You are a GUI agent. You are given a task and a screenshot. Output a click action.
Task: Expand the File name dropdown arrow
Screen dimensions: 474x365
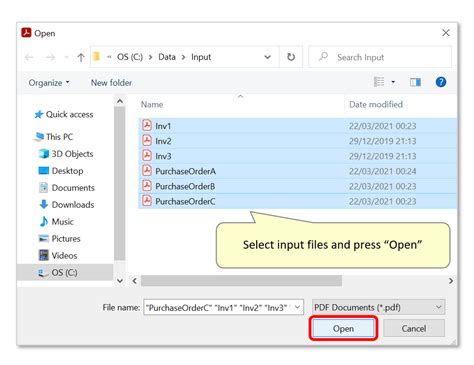[x=298, y=307]
